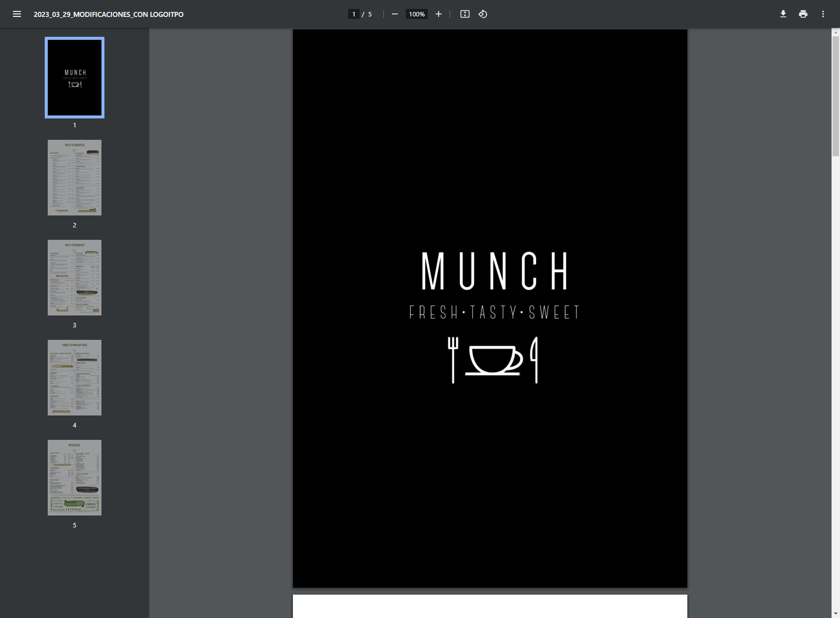Image resolution: width=840 pixels, height=618 pixels.
Task: Open the more actions menu
Action: coord(823,14)
